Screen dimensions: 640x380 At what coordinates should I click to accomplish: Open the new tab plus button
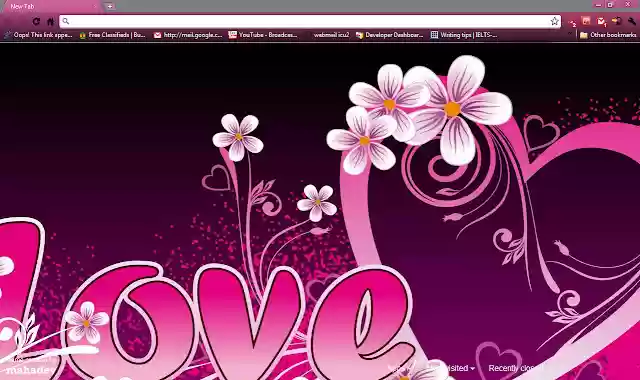(109, 6)
